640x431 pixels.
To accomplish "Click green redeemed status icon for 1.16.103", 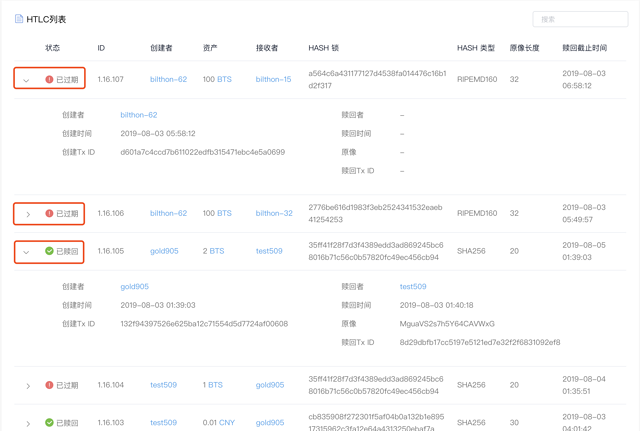I will (x=50, y=423).
